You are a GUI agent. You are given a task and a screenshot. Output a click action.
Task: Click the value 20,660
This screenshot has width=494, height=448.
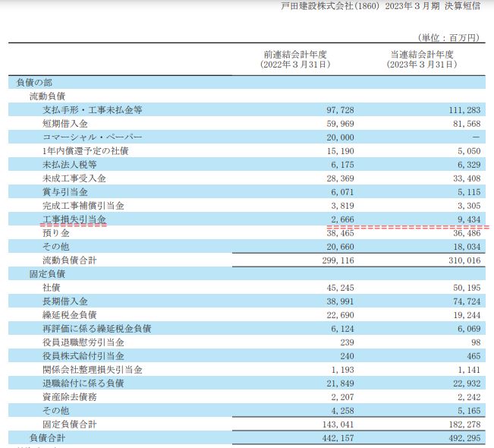[x=340, y=247]
